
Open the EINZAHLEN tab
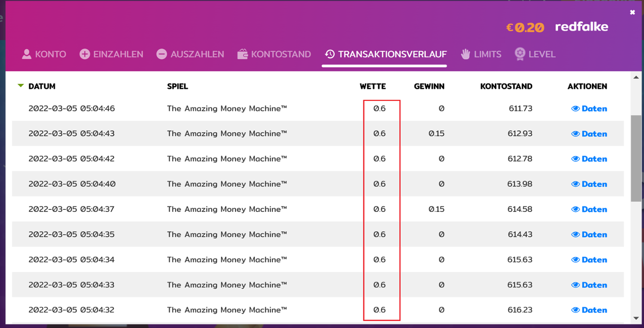pyautogui.click(x=118, y=54)
